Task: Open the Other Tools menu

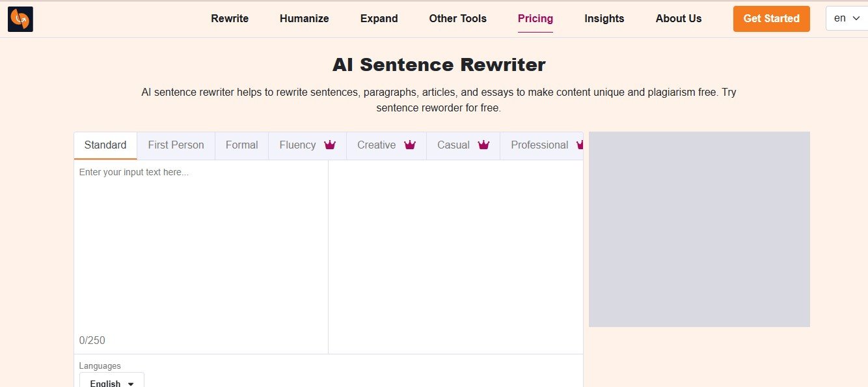Action: (x=457, y=18)
